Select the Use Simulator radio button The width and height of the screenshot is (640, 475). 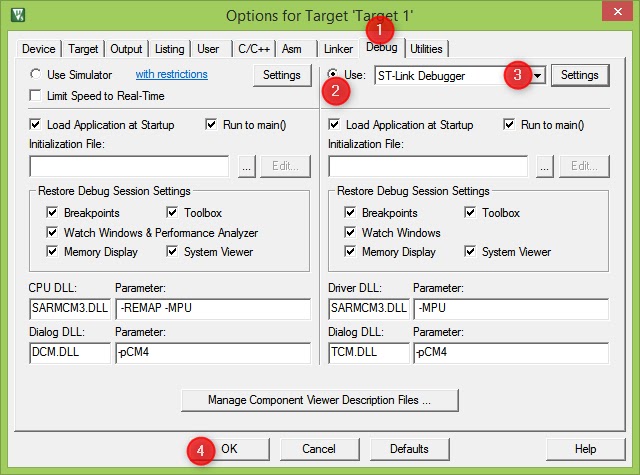pyautogui.click(x=36, y=74)
